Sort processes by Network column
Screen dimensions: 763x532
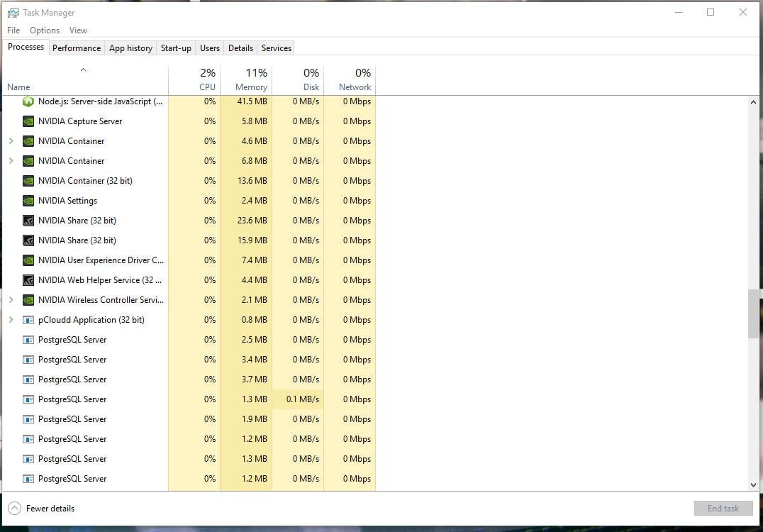click(x=350, y=80)
